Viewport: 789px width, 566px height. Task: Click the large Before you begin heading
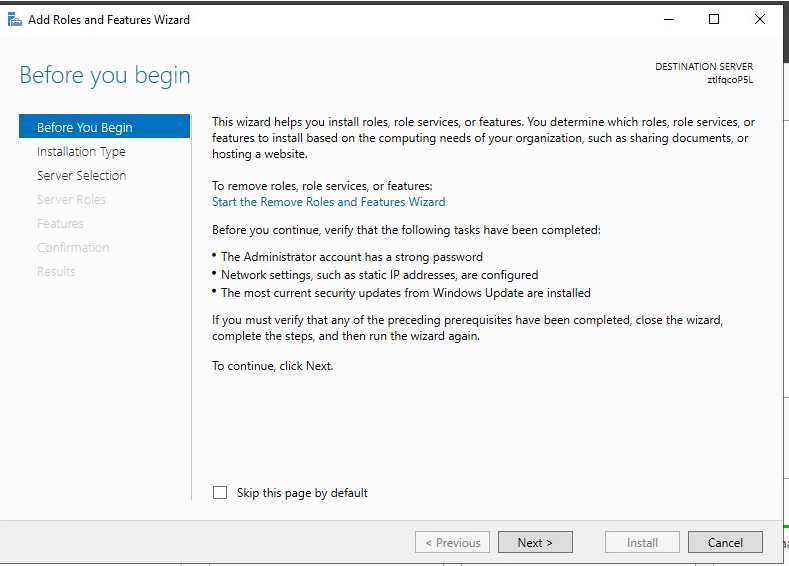point(105,75)
